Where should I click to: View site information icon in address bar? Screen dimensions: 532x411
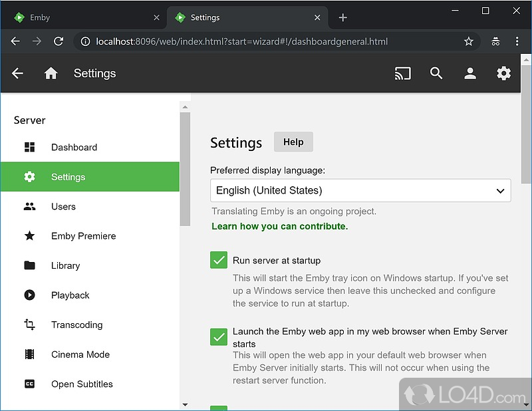tap(85, 41)
